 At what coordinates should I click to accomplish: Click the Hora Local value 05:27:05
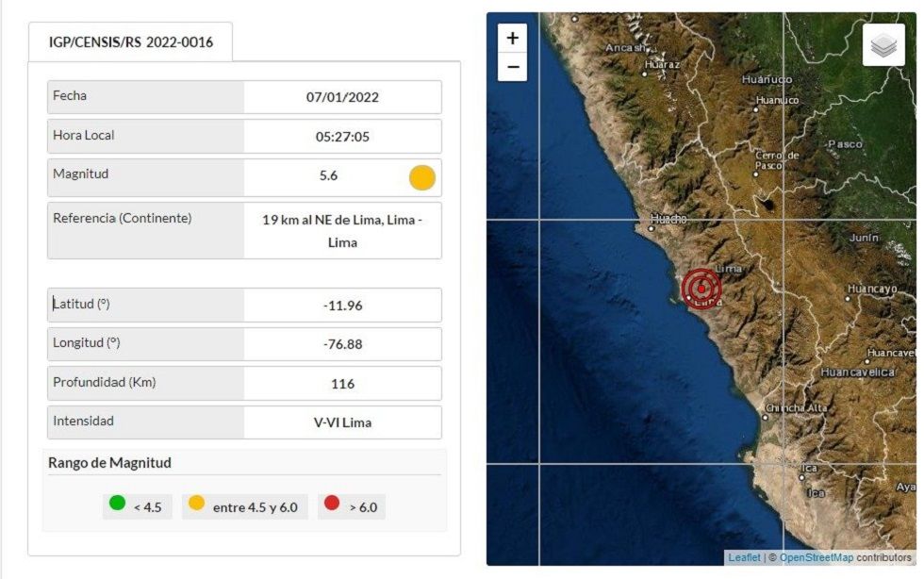342,137
